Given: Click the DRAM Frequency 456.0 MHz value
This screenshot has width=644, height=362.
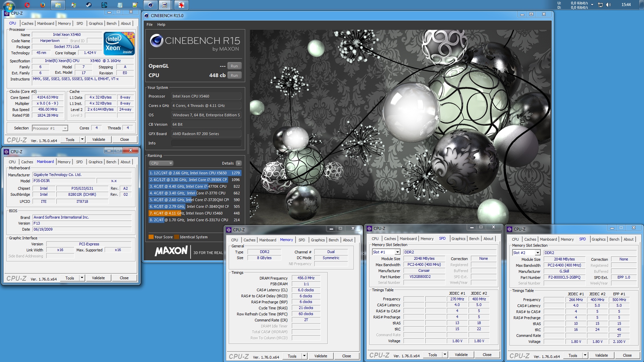Looking at the screenshot, I should [306, 278].
